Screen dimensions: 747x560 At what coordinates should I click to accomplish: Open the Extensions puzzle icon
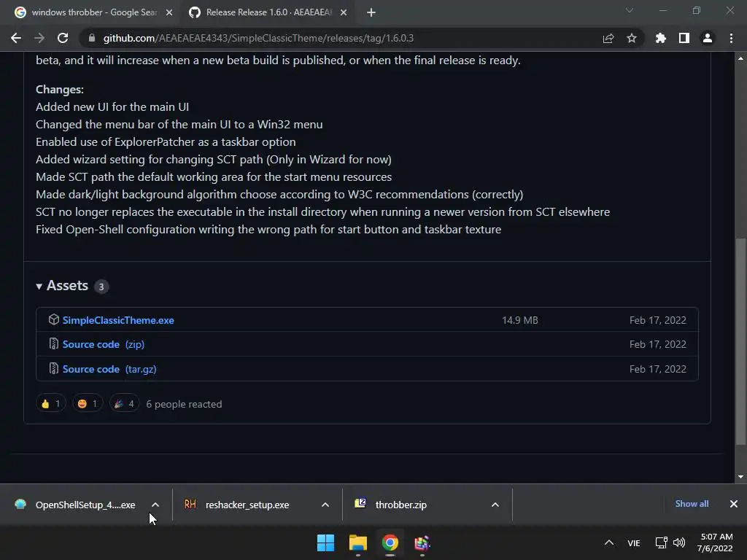(661, 38)
